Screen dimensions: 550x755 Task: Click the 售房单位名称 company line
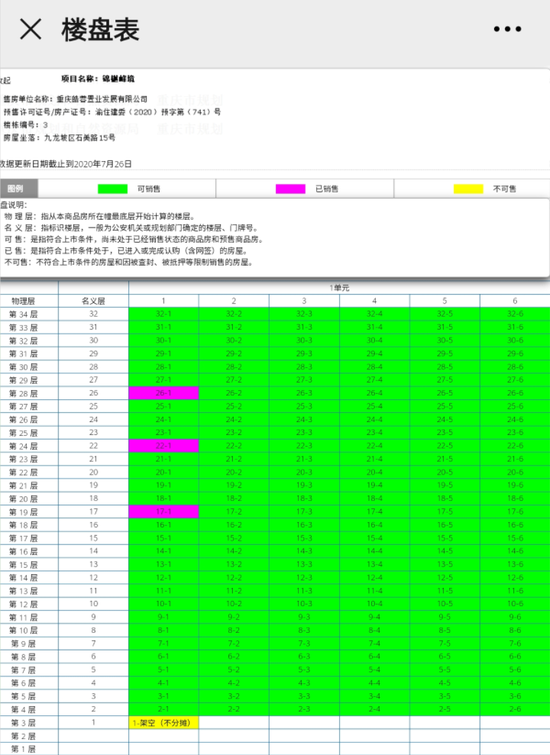(75, 99)
